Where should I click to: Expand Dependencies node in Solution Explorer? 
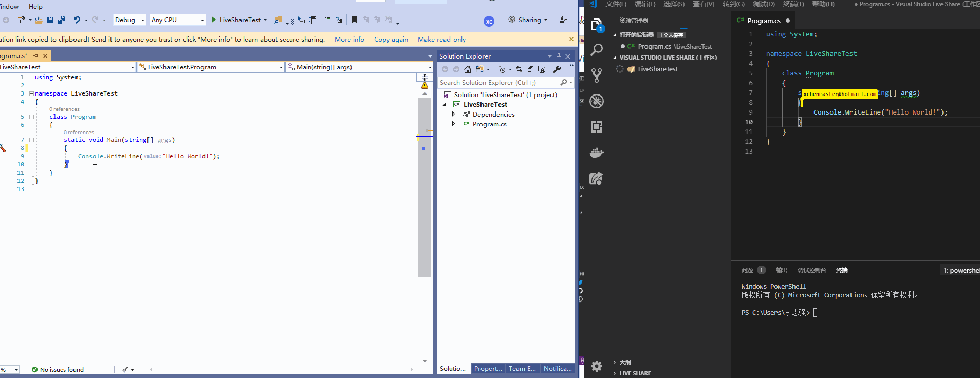click(x=453, y=114)
